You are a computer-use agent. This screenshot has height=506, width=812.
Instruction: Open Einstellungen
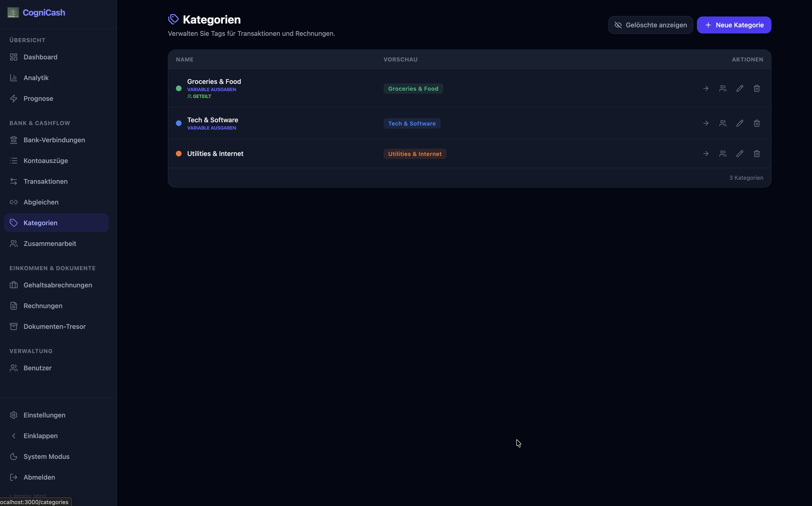click(x=56, y=415)
